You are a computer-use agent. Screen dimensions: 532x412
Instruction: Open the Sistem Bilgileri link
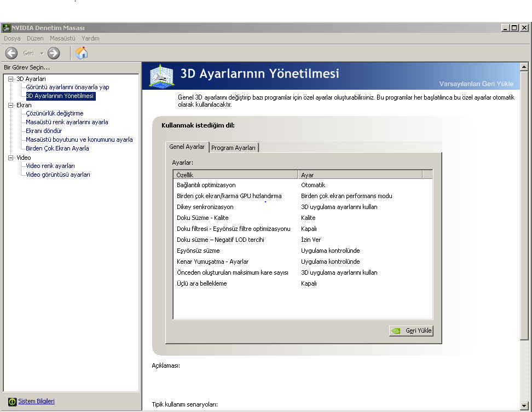point(36,401)
